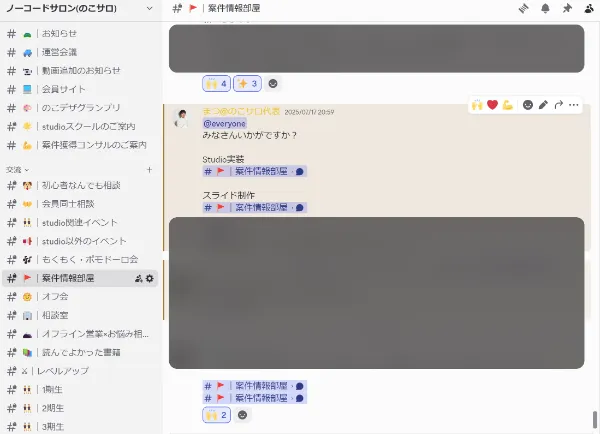Click the chat scrollbar thumb

click(x=595, y=420)
